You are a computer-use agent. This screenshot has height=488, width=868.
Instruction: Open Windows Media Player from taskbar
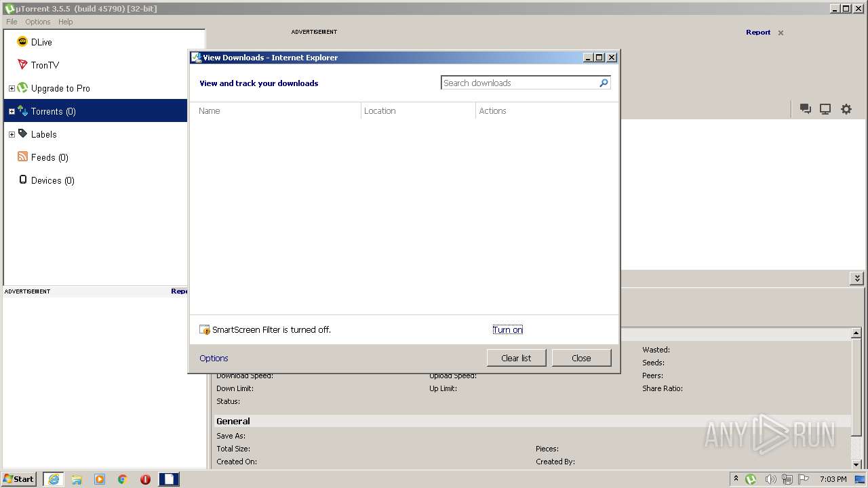coord(100,479)
